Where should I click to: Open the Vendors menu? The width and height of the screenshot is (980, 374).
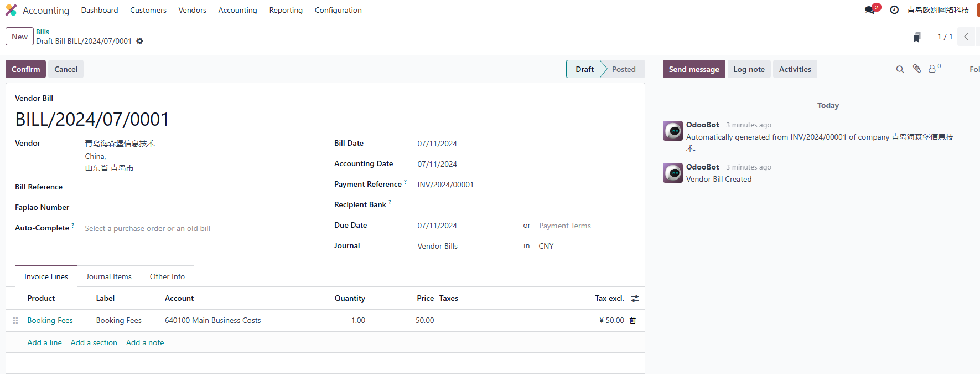pos(192,10)
